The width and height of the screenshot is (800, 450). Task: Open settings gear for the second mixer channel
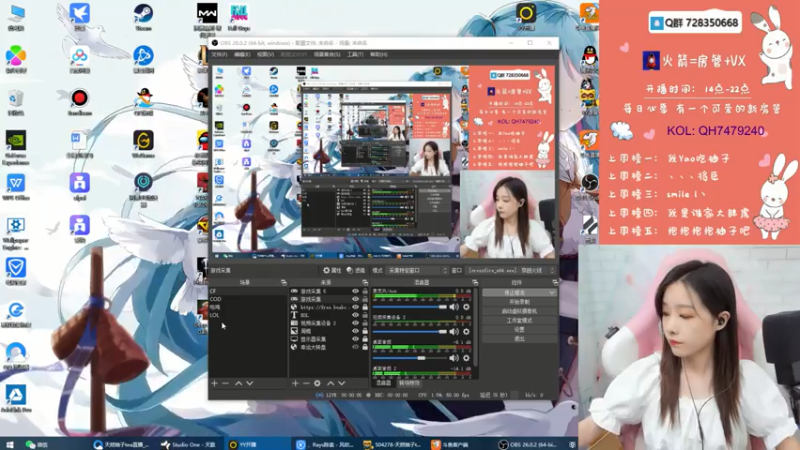pyautogui.click(x=466, y=332)
